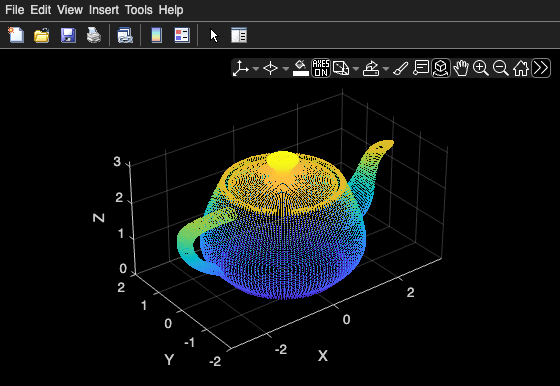This screenshot has height=386, width=560.
Task: Insert a legend using the toolbar icon
Action: (182, 35)
